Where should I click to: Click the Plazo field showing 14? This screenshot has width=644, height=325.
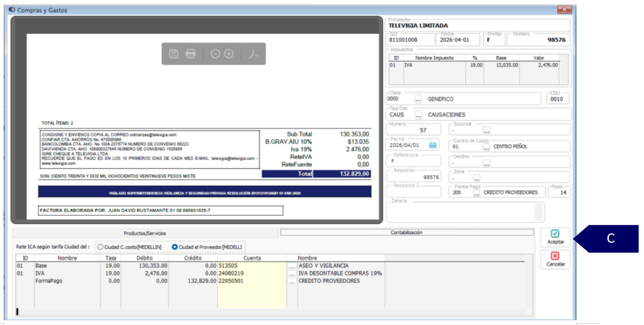pos(559,192)
